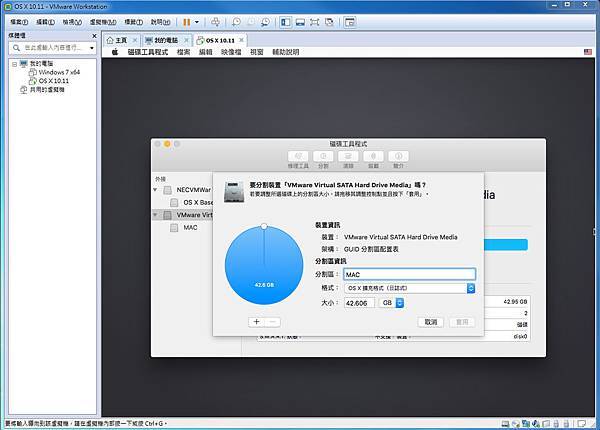
Task: Click the CD/DVD device status icon
Action: click(515, 423)
